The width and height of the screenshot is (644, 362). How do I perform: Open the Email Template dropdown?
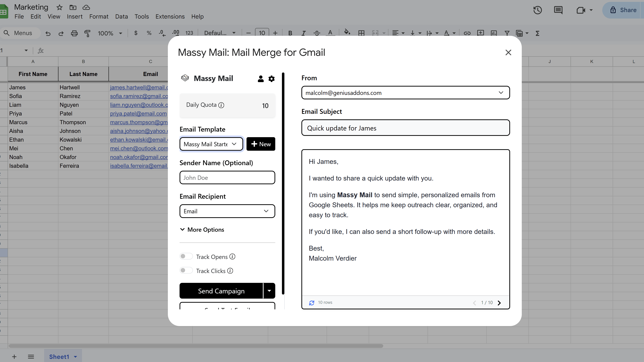tap(211, 144)
